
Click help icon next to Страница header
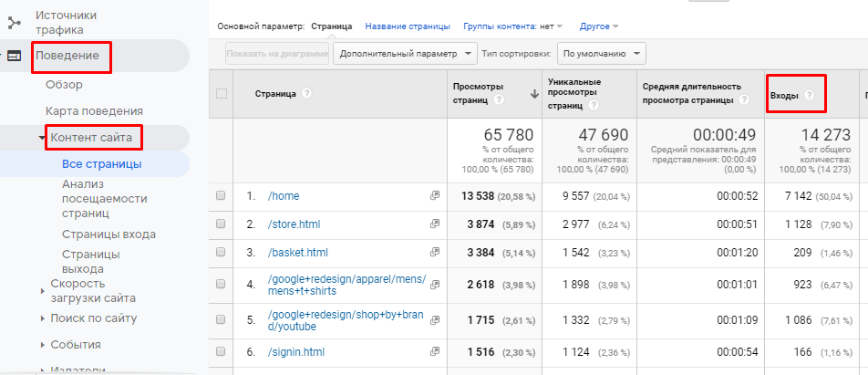point(307,93)
